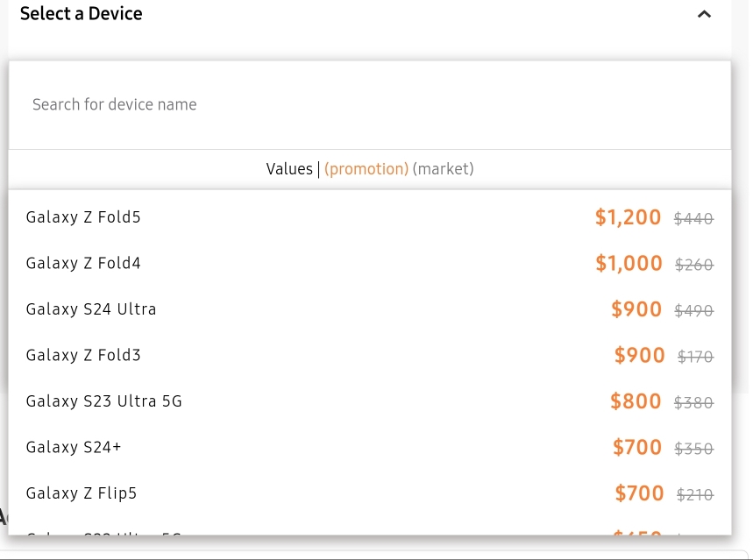This screenshot has width=753, height=560.
Task: Pick Galaxy S24 Ultra in the list
Action: coord(370,309)
